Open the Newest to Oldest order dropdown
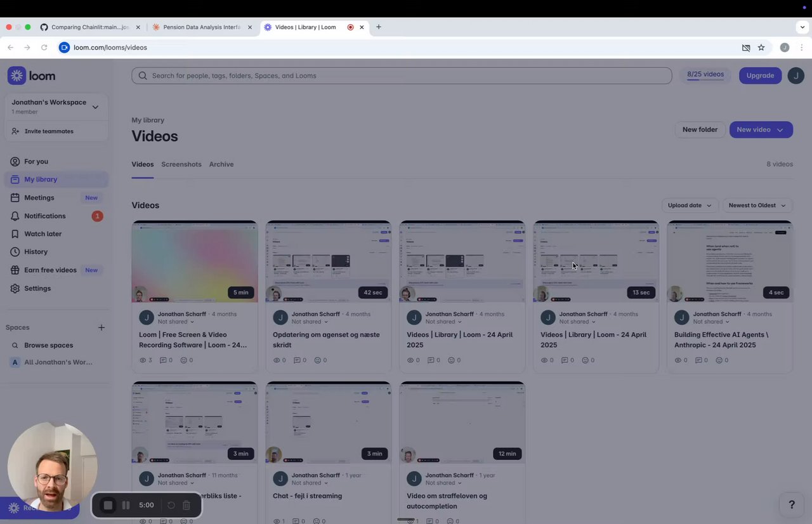 pyautogui.click(x=757, y=206)
